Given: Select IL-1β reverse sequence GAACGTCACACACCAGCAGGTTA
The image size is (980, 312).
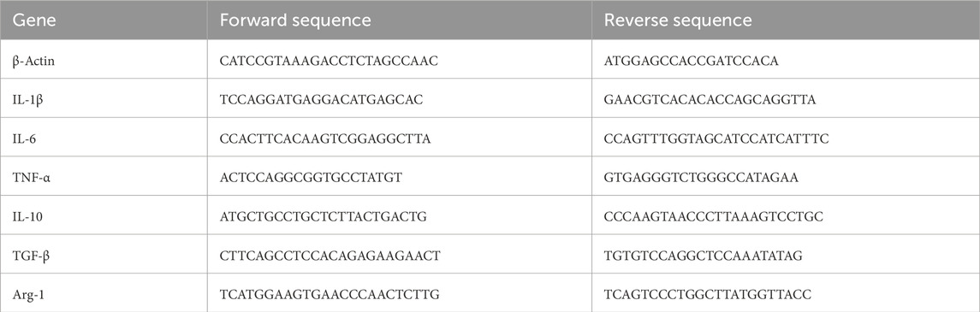Looking at the screenshot, I should 710,100.
